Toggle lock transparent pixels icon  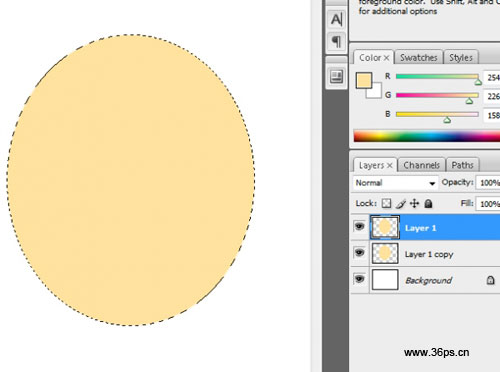click(x=386, y=203)
